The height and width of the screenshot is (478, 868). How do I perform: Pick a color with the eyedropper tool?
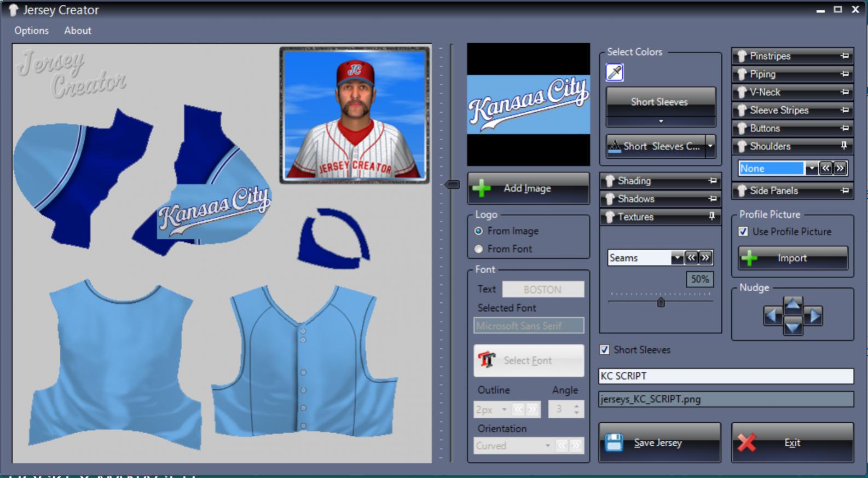pos(615,72)
